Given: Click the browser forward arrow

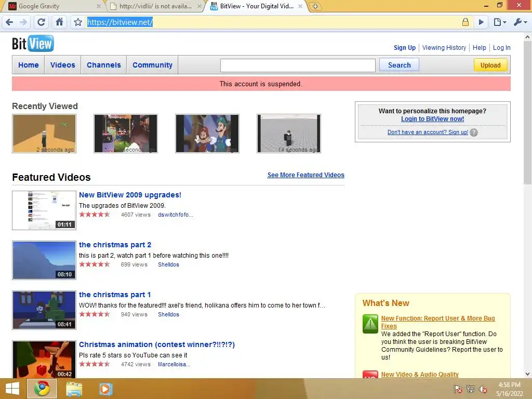Looking at the screenshot, I should coord(23,22).
